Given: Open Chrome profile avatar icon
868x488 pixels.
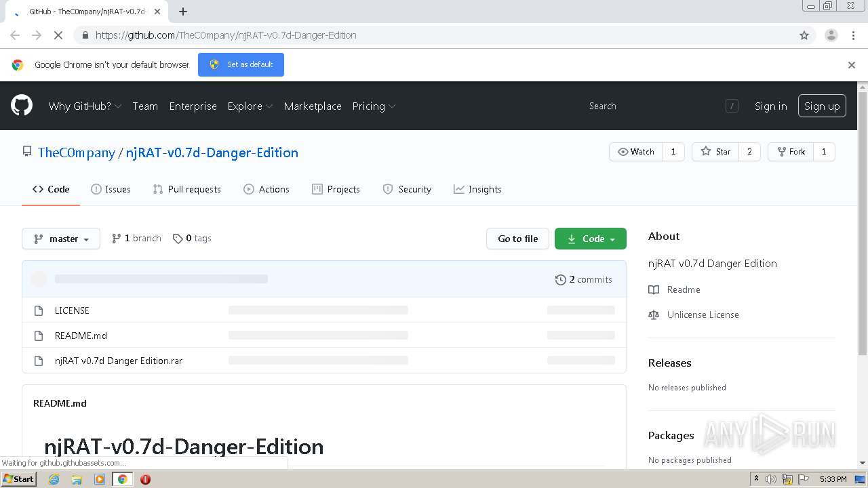Looking at the screenshot, I should tap(831, 35).
